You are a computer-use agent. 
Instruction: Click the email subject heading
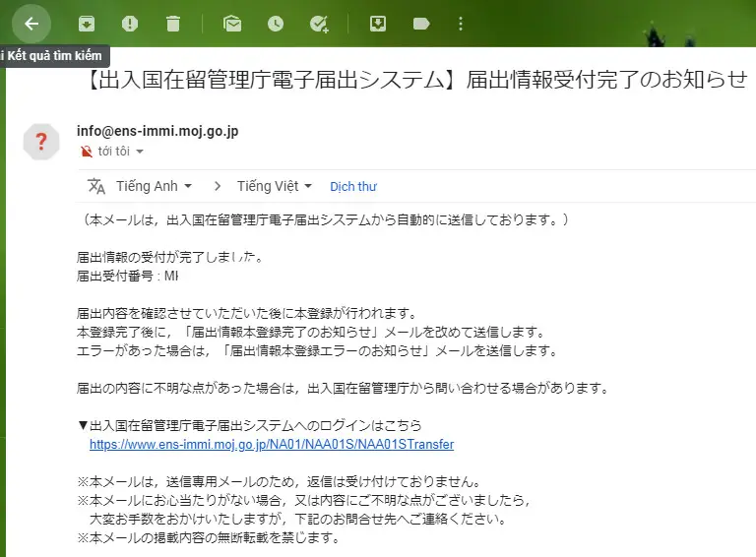pyautogui.click(x=411, y=81)
